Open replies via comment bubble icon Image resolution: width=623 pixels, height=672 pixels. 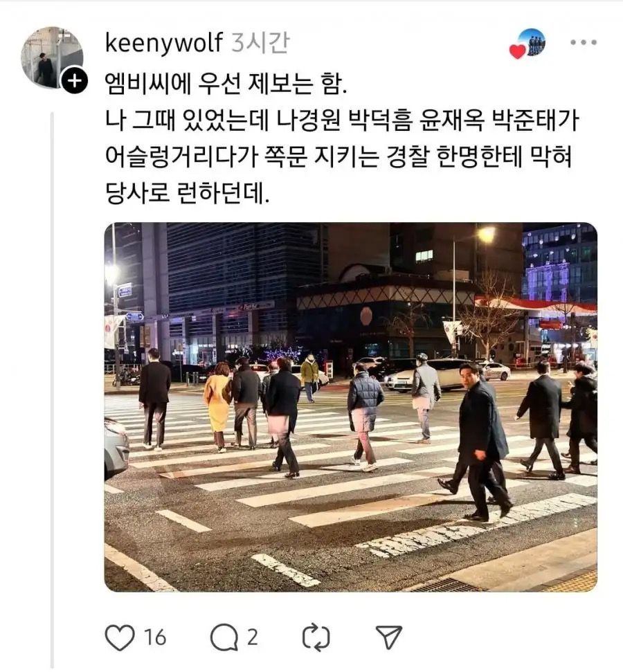click(x=224, y=637)
